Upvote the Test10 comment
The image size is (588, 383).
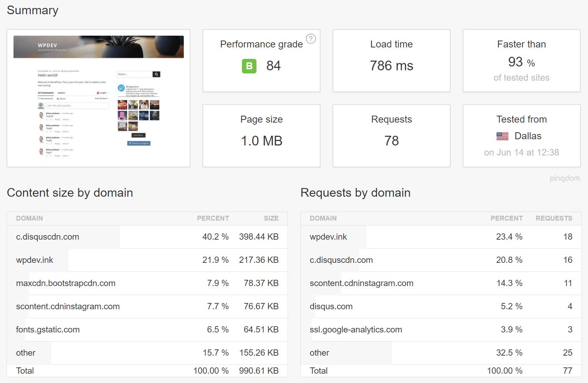(47, 119)
